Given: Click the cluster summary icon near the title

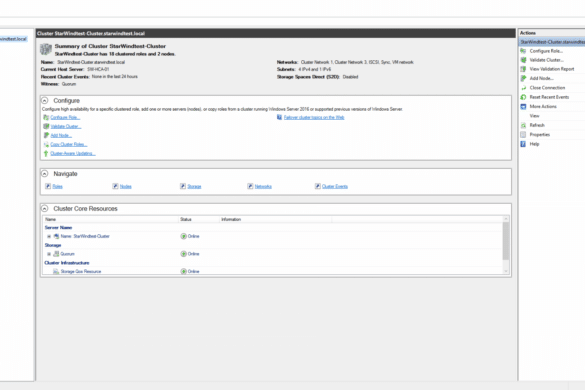Looking at the screenshot, I should [x=46, y=49].
